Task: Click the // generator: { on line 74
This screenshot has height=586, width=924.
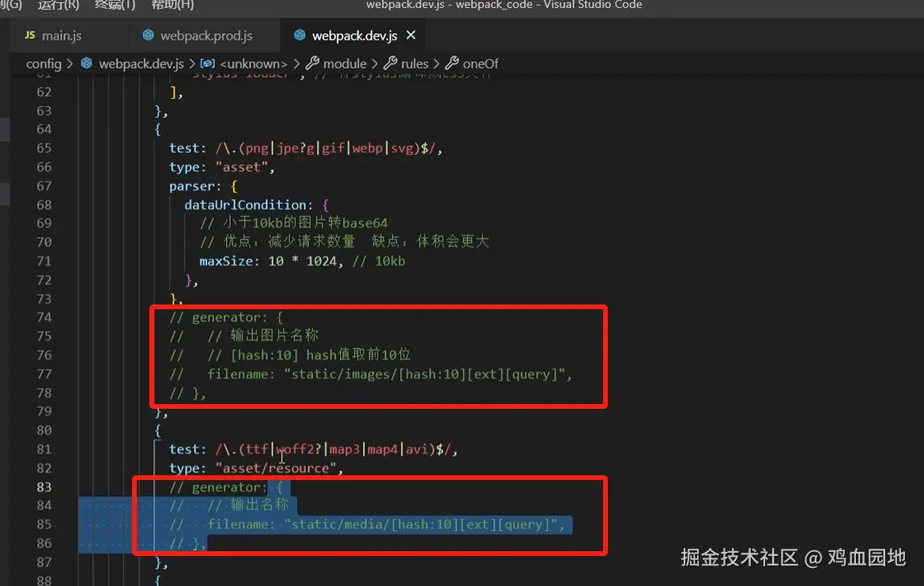Action: tap(226, 317)
